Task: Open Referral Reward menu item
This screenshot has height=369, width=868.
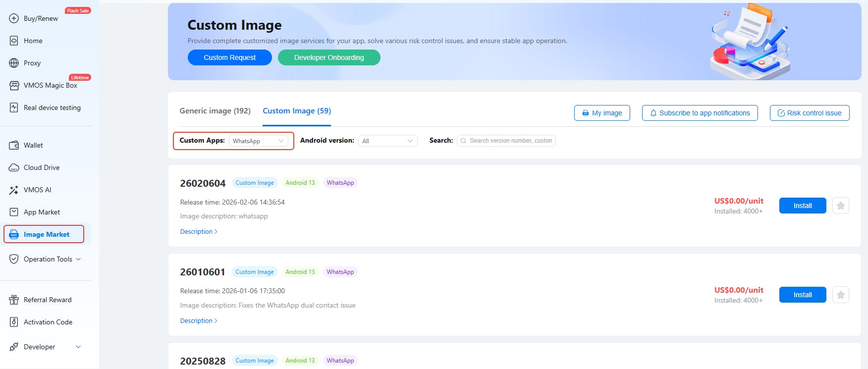Action: (48, 300)
